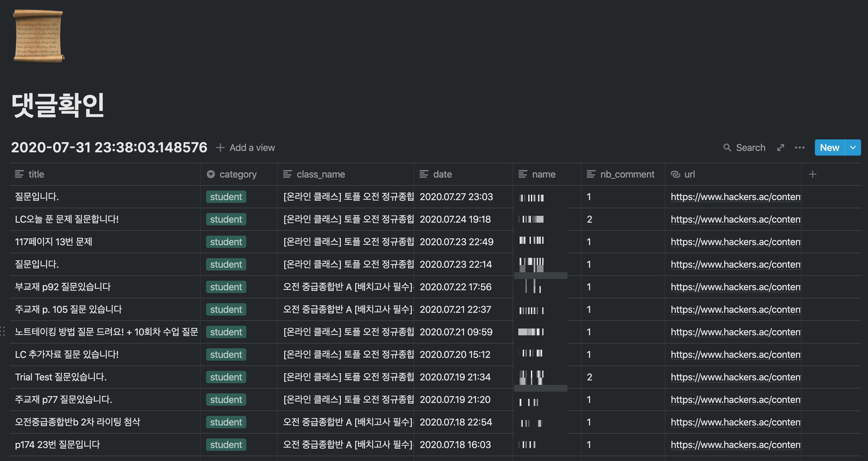
Task: Open the date column header menu
Action: [463, 174]
